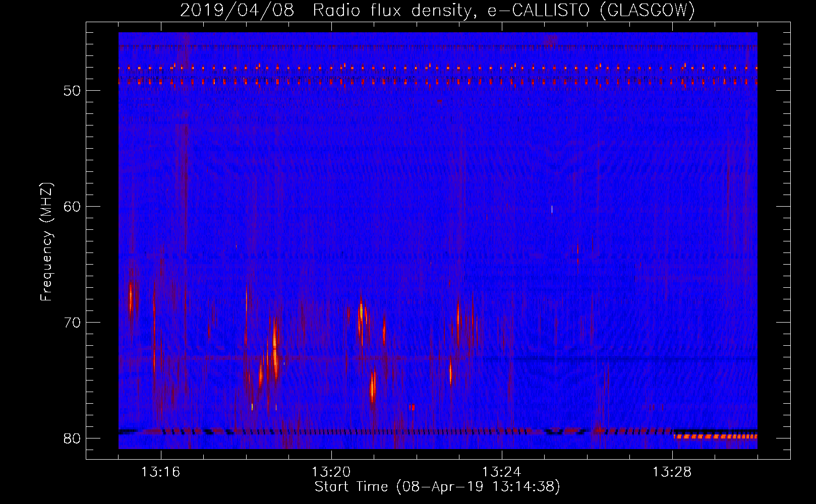Click the 70 frequency tick label

(x=72, y=323)
